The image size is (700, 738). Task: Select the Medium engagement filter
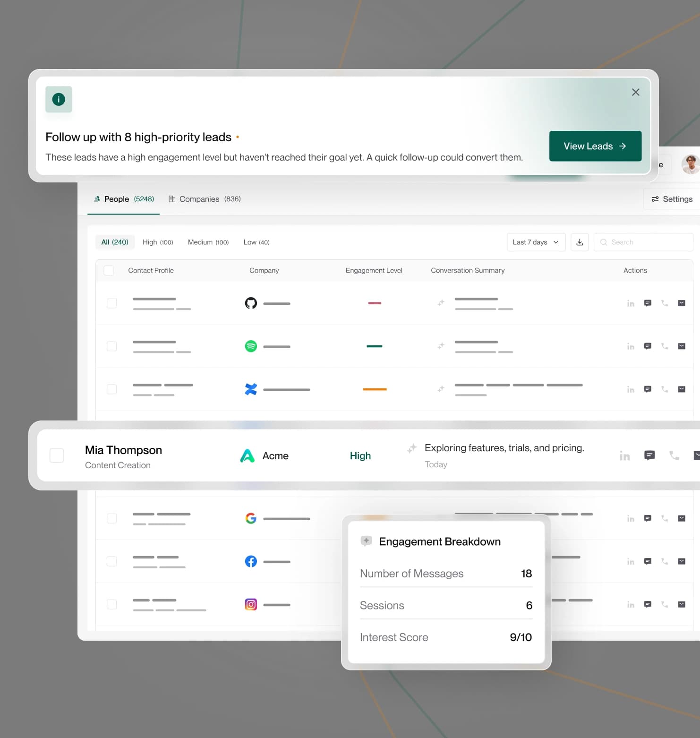tap(208, 242)
